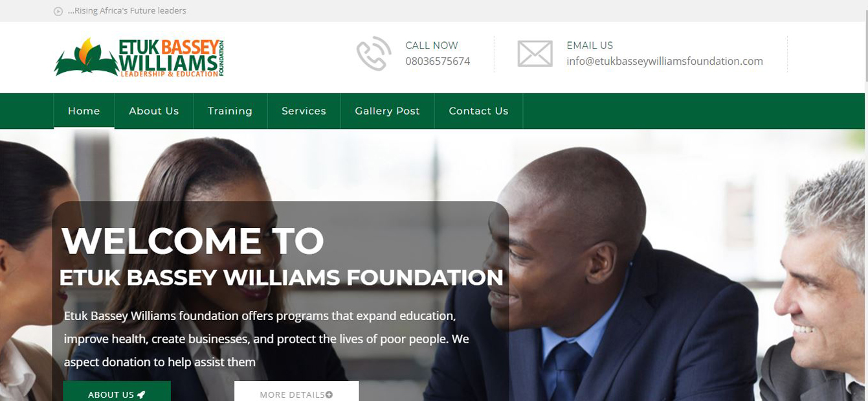The image size is (868, 401).
Task: Click the rocket icon on About Us button
Action: point(141,395)
